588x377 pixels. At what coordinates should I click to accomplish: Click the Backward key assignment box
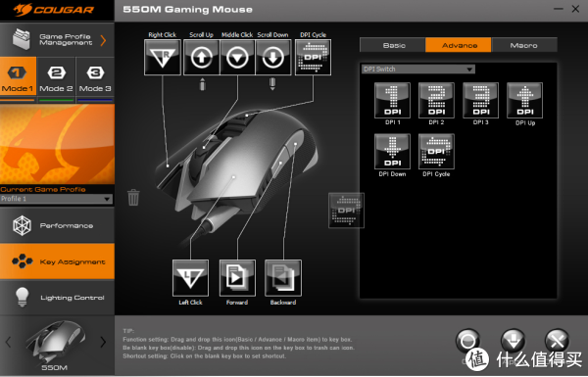[283, 278]
